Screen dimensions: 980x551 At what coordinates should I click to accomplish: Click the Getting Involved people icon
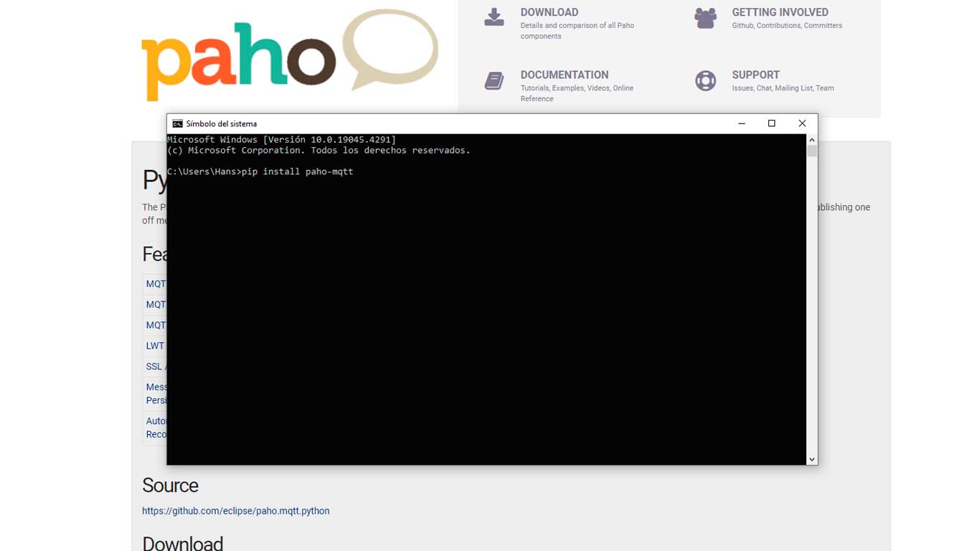click(x=705, y=18)
